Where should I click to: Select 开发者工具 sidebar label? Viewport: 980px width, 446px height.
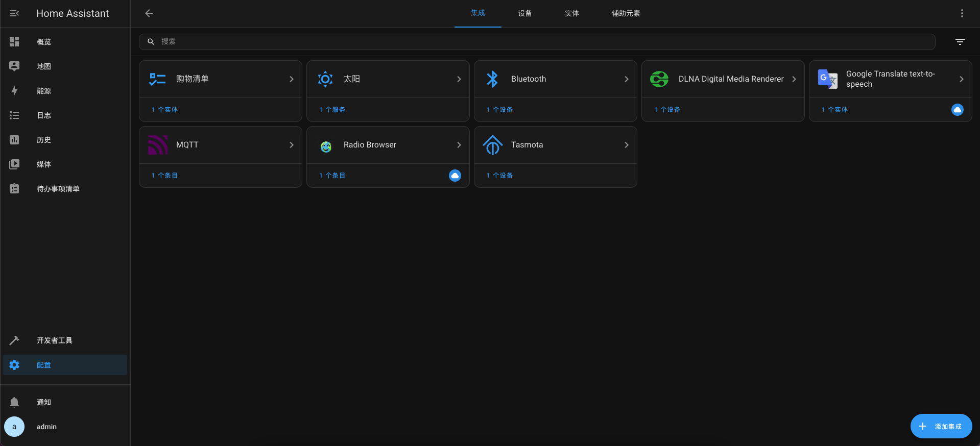55,340
